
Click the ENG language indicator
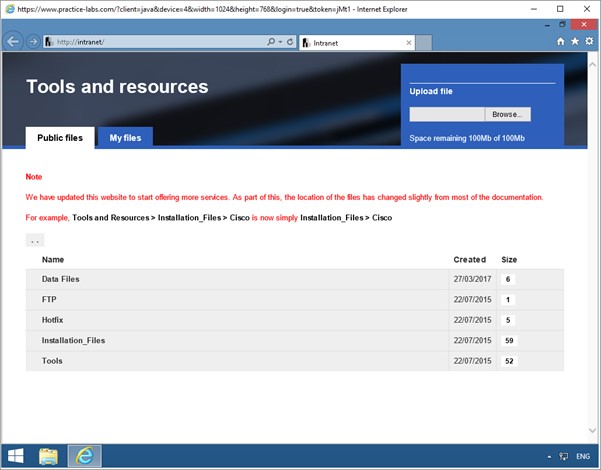pos(583,456)
